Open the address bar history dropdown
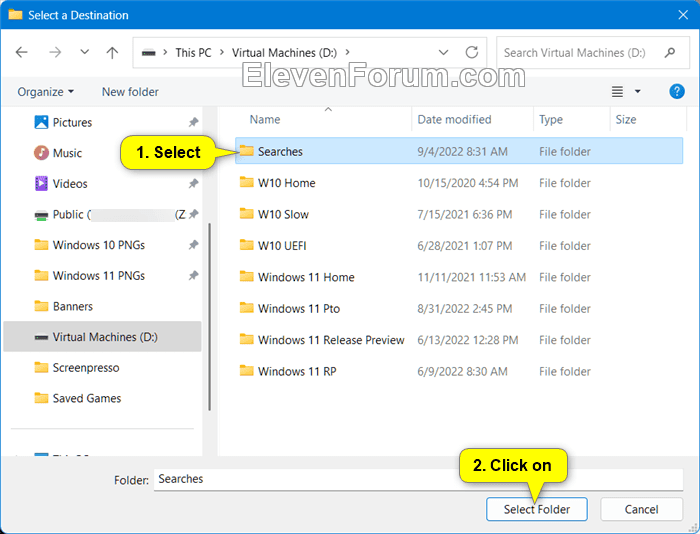This screenshot has width=700, height=534. pyautogui.click(x=443, y=53)
